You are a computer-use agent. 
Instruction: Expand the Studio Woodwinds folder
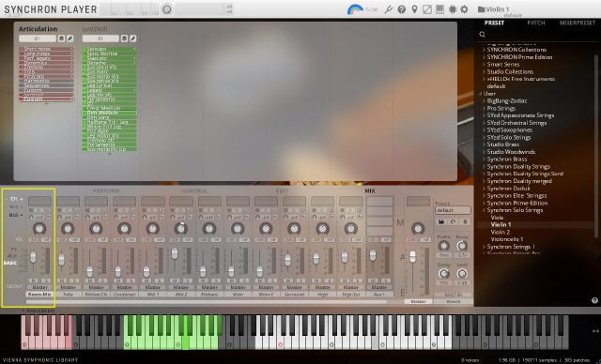pyautogui.click(x=484, y=152)
